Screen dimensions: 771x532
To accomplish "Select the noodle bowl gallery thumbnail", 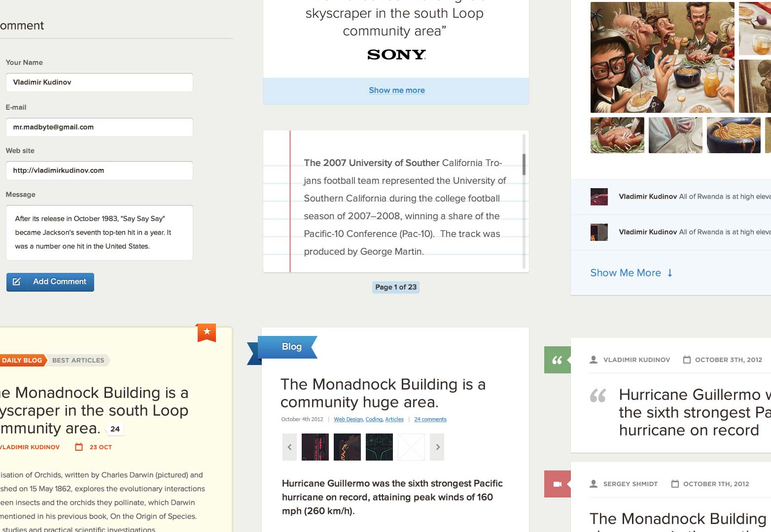I will click(x=734, y=135).
